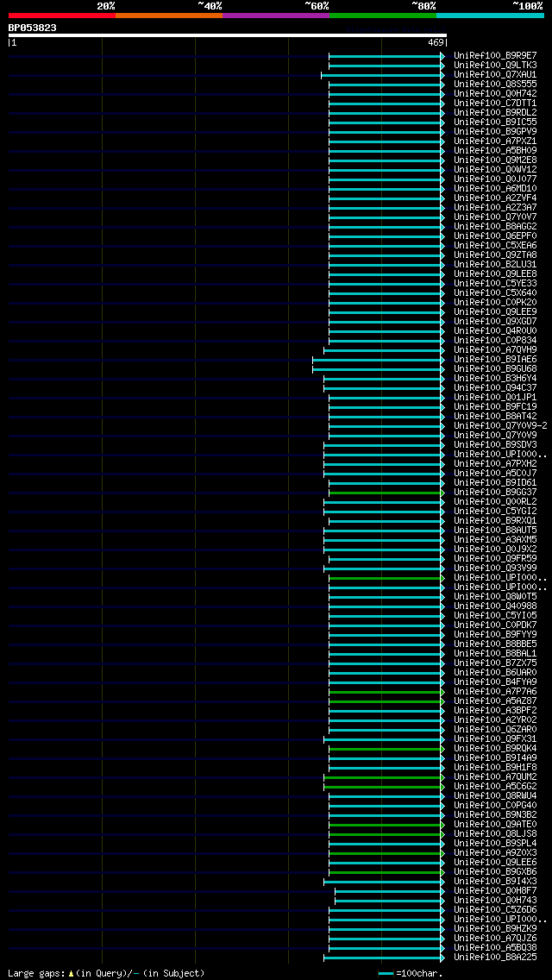552x980 pixels.
Task: Select the UniRef100_B9RDL2 label
Action: tap(495, 112)
